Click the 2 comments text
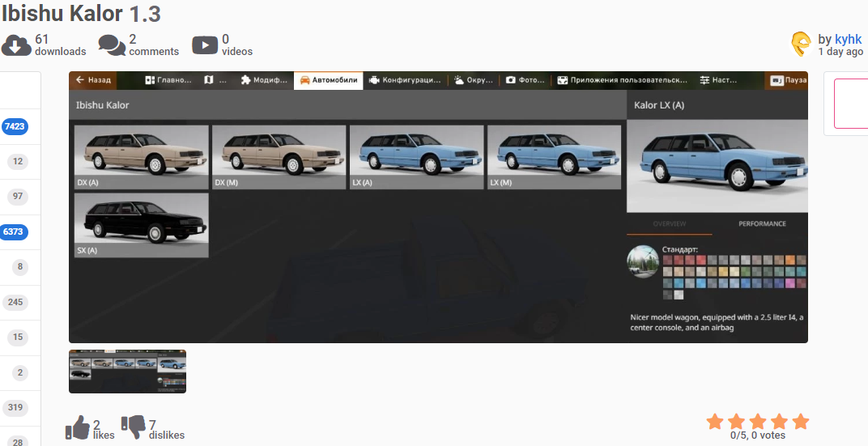 [154, 45]
